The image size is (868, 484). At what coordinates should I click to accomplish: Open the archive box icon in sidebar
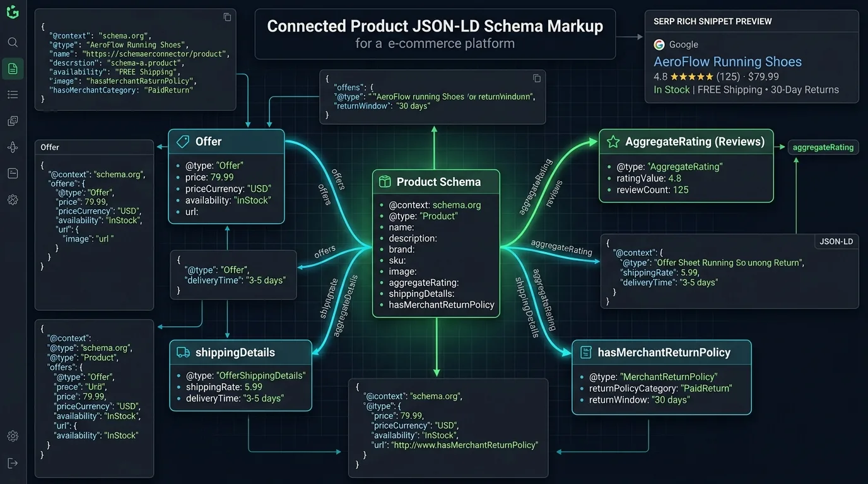click(x=13, y=173)
